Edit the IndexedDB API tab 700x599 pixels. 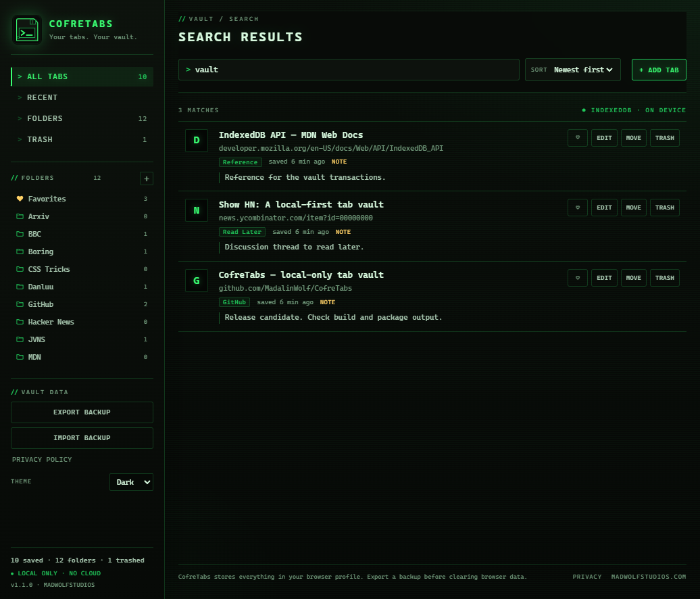click(604, 138)
